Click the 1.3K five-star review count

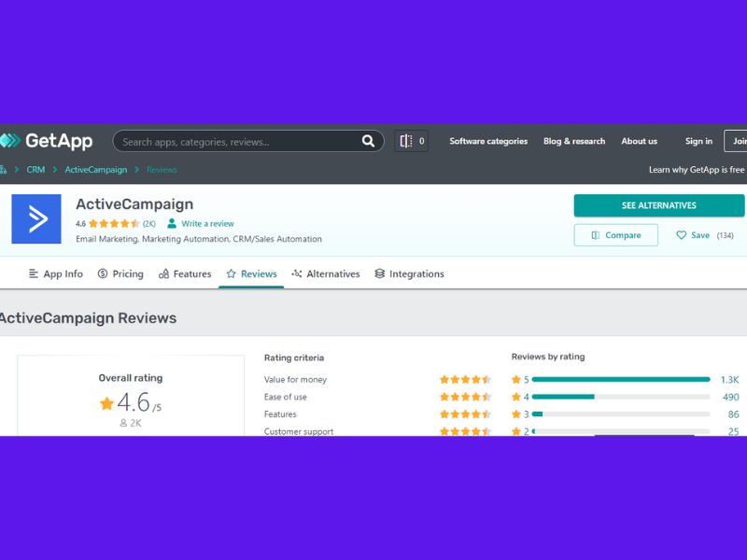pyautogui.click(x=729, y=380)
